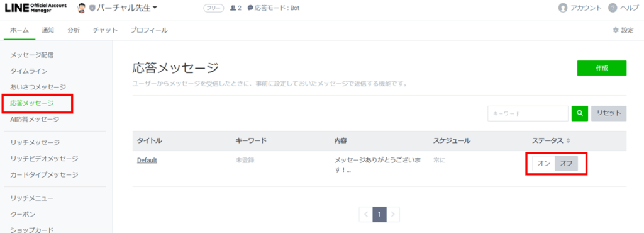Click message content メッセージありがとうございます

click(x=377, y=165)
